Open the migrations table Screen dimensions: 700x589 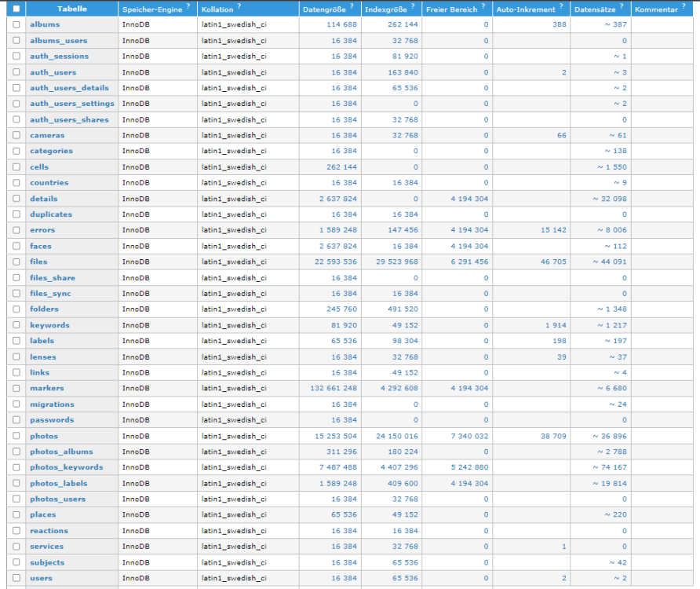[x=53, y=404]
